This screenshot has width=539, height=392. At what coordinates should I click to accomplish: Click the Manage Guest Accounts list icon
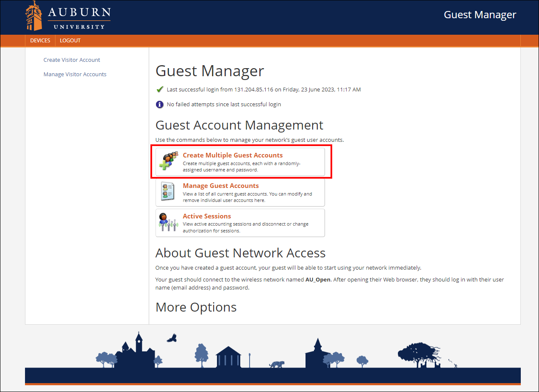pos(168,192)
